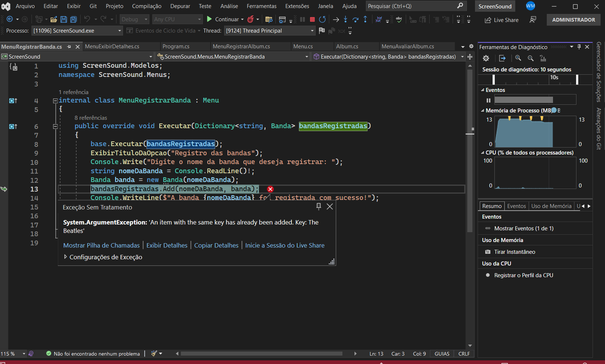This screenshot has height=364, width=605.
Task: Open Gerenciador de Soluções side tab
Action: pyautogui.click(x=599, y=72)
